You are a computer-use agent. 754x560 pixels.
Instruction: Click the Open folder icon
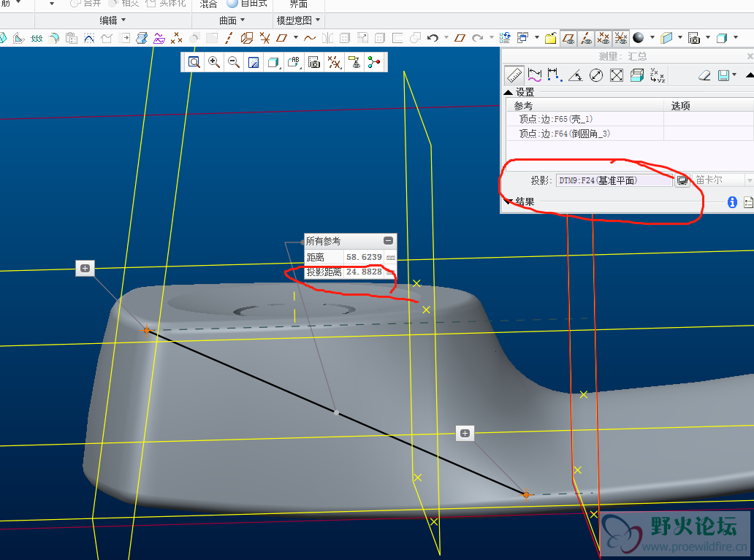(x=551, y=38)
